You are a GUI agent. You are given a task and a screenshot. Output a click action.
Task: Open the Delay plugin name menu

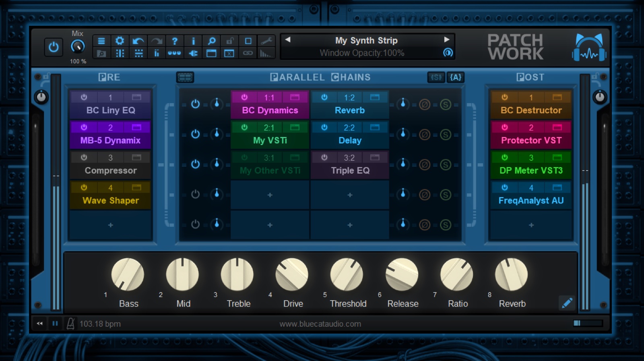click(350, 141)
